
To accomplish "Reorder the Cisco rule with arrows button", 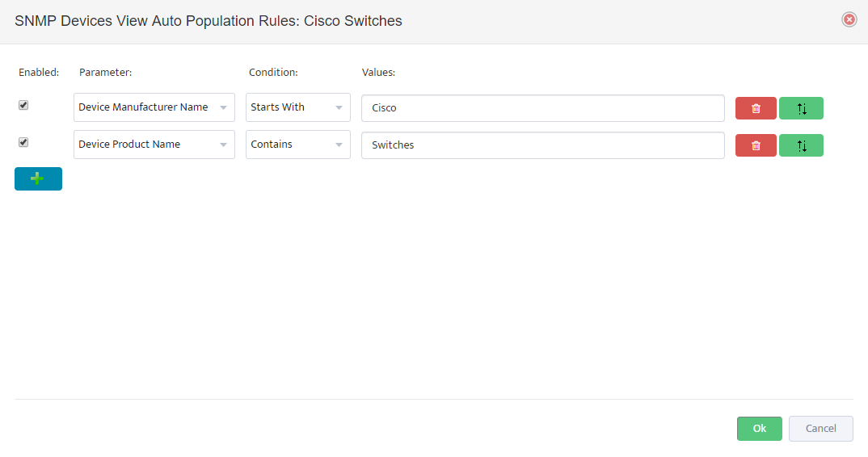I will point(801,108).
